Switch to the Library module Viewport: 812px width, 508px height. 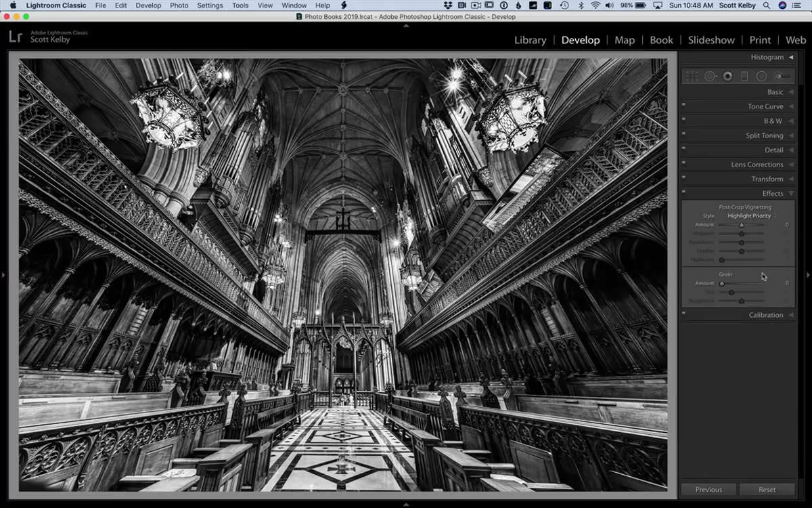[530, 40]
